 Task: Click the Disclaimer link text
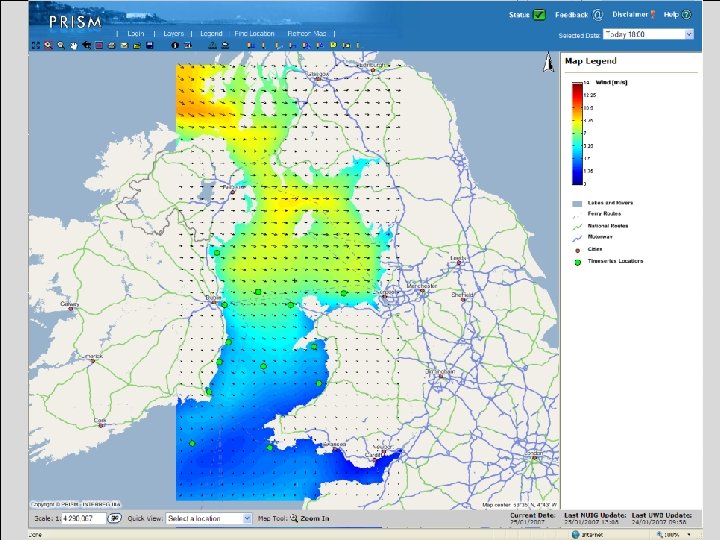tap(630, 14)
